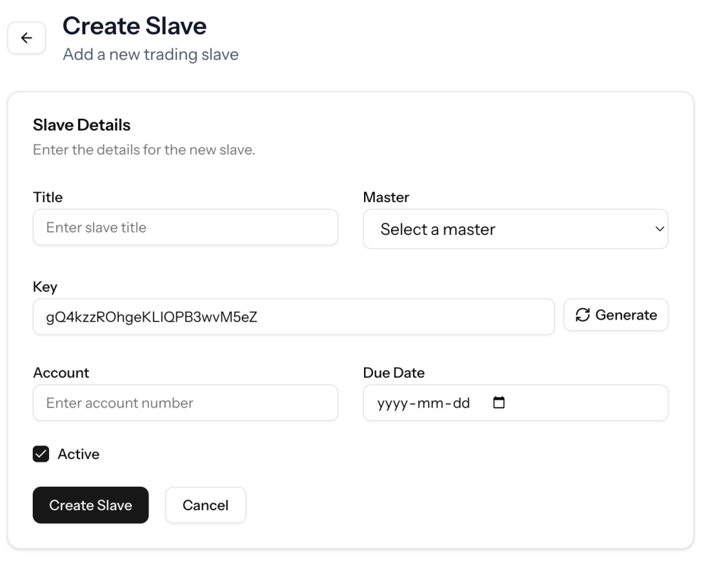Select the dd segment of Due Date
The width and height of the screenshot is (728, 567).
461,403
